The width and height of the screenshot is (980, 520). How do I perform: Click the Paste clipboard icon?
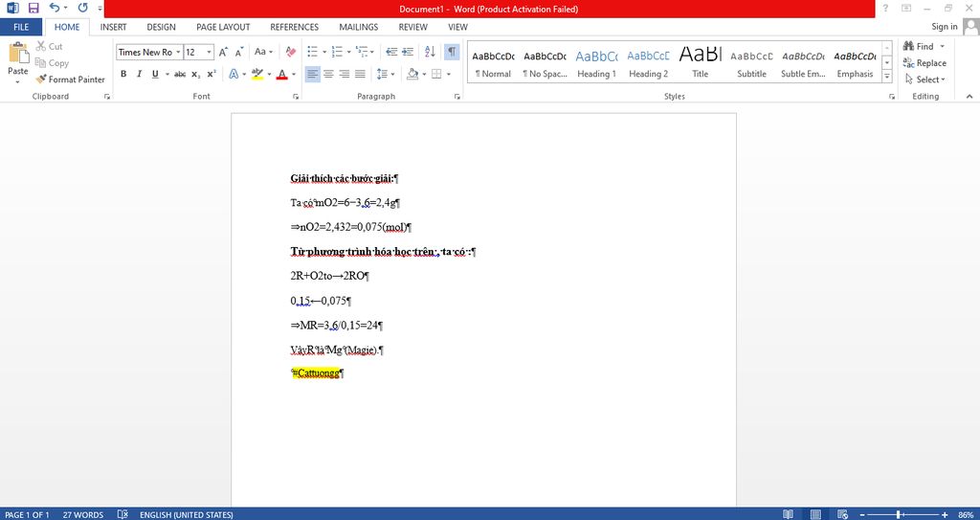pyautogui.click(x=17, y=53)
